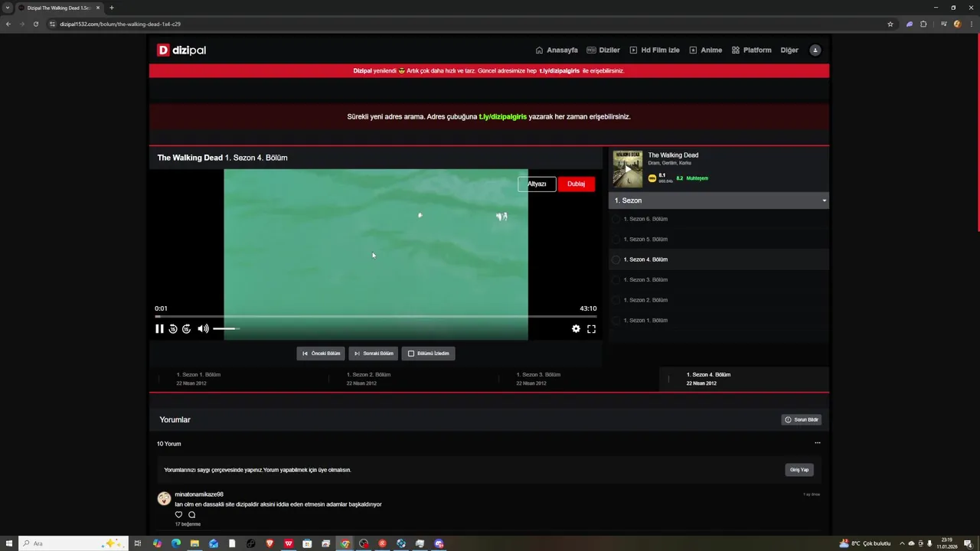Open weather widget Çok bulutlu
The height and width of the screenshot is (551, 980).
tap(865, 543)
